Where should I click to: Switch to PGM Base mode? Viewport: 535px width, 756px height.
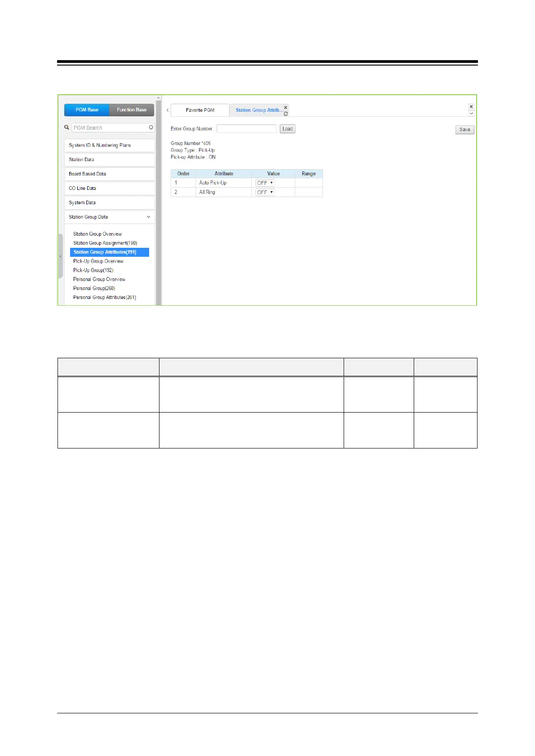click(x=87, y=110)
